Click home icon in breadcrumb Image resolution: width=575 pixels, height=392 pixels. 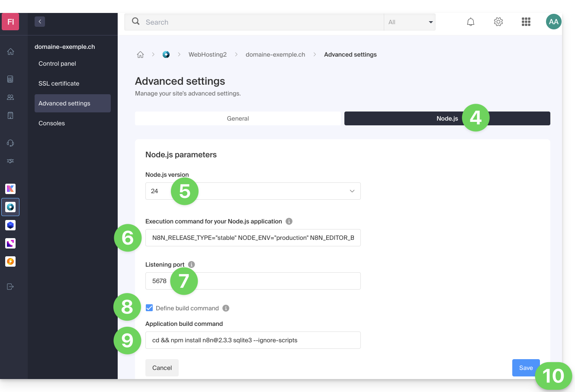pos(140,55)
